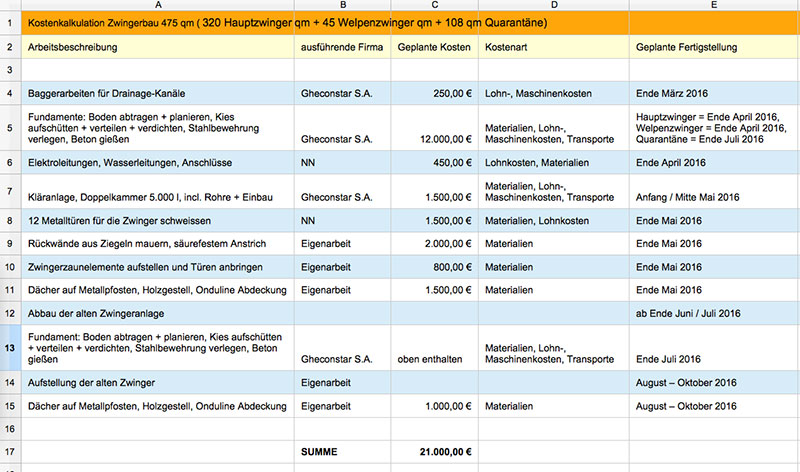The width and height of the screenshot is (800, 472).
Task: Select cell 'Rückwände aus Ziegeln mauern'
Action: tap(158, 244)
